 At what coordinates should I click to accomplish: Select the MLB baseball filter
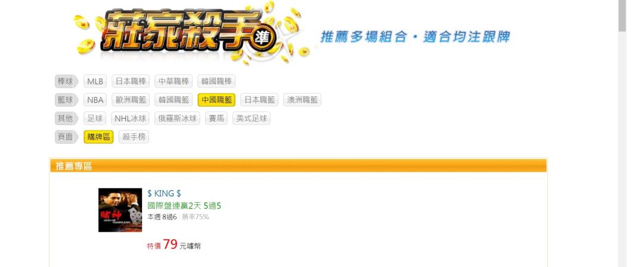[x=95, y=81]
